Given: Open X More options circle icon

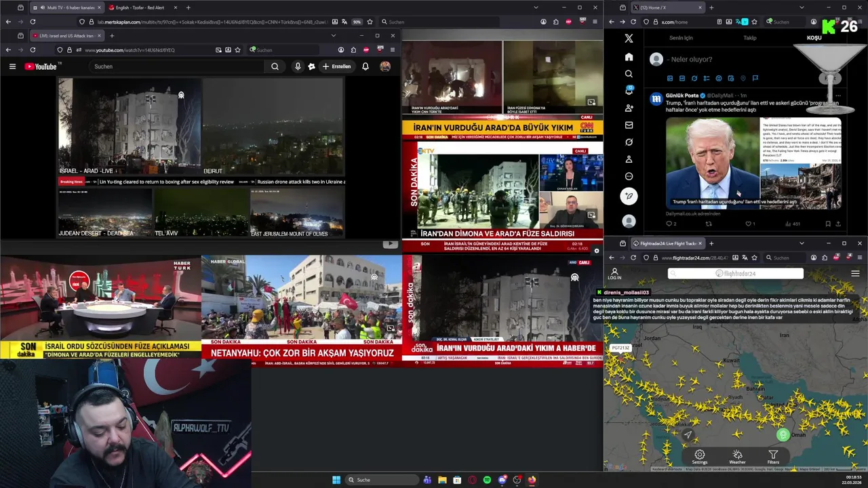Looking at the screenshot, I should pos(629,176).
